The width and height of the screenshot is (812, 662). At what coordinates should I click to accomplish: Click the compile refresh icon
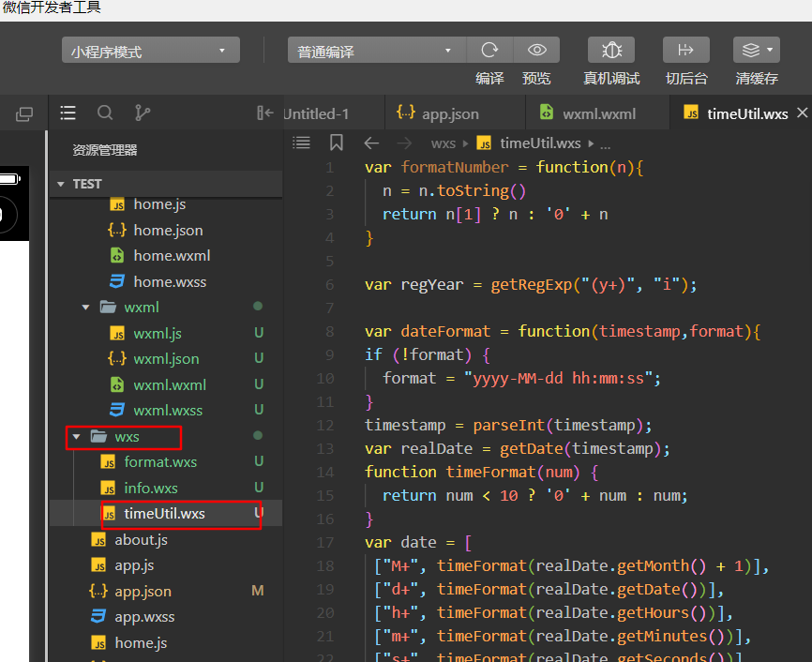[x=489, y=50]
